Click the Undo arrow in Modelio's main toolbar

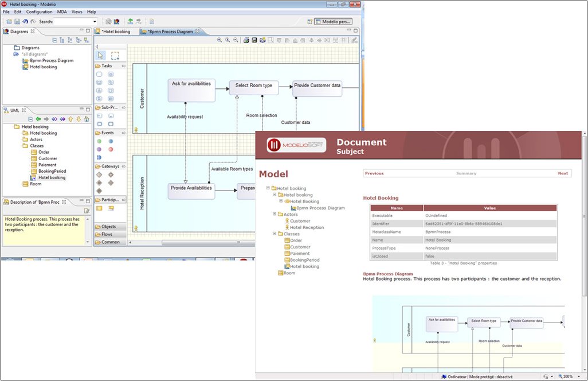click(25, 21)
